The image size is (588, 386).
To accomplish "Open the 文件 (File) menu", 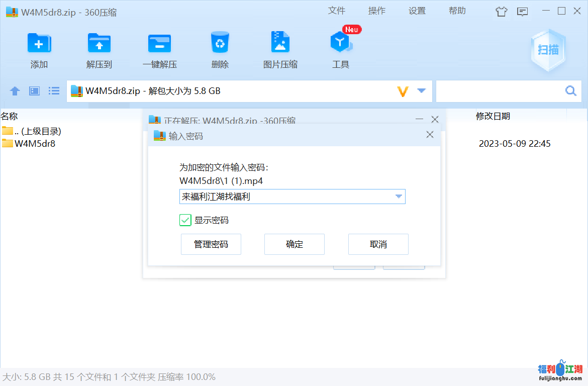I will tap(337, 11).
